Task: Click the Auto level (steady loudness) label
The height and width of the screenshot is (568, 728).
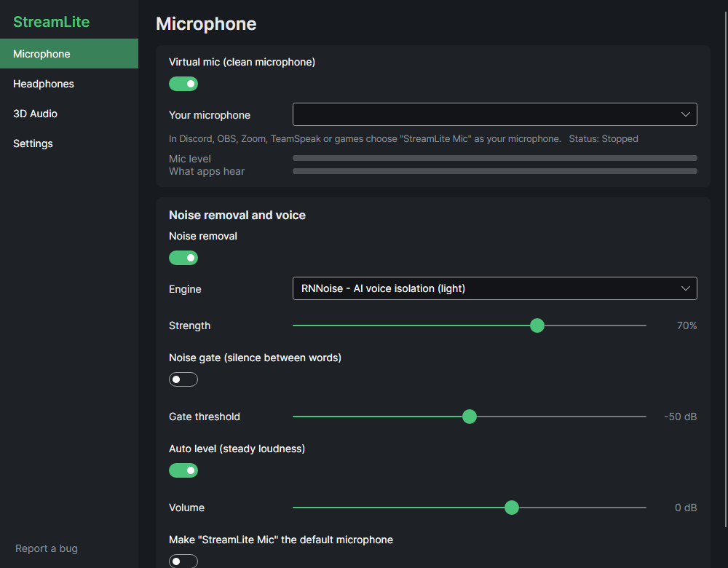Action: click(x=237, y=449)
